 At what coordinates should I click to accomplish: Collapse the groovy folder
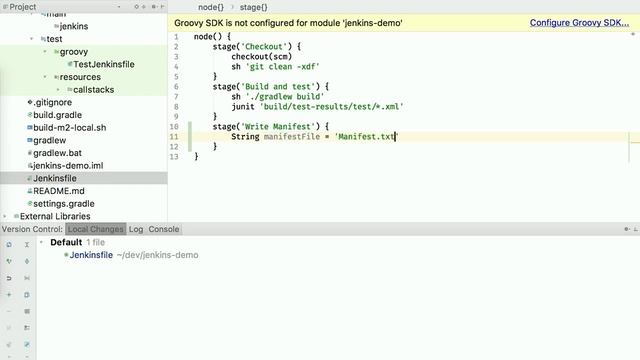[45, 51]
